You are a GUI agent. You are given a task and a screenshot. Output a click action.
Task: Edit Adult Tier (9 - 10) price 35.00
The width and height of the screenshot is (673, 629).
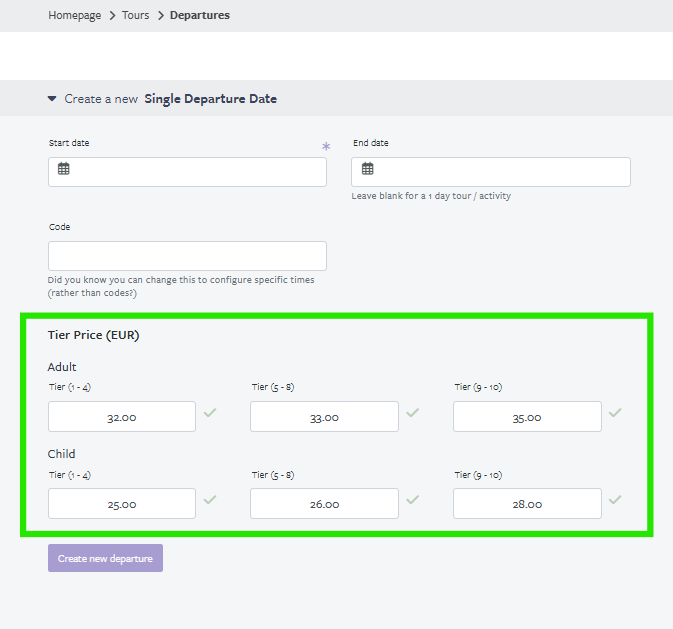(527, 416)
